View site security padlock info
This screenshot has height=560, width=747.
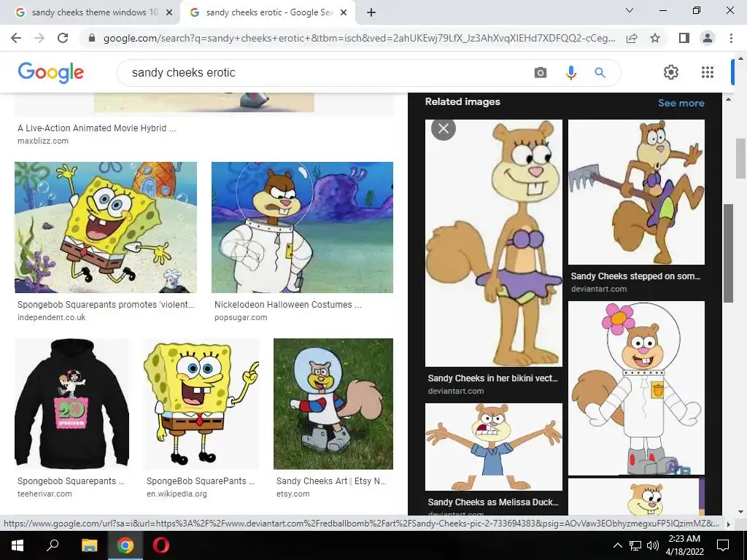92,38
